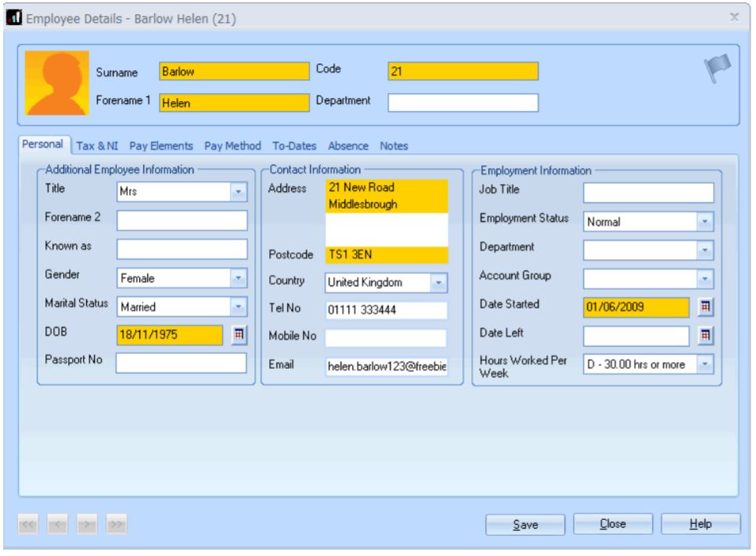
Task: Switch to the Pay Method tab
Action: click(x=232, y=146)
